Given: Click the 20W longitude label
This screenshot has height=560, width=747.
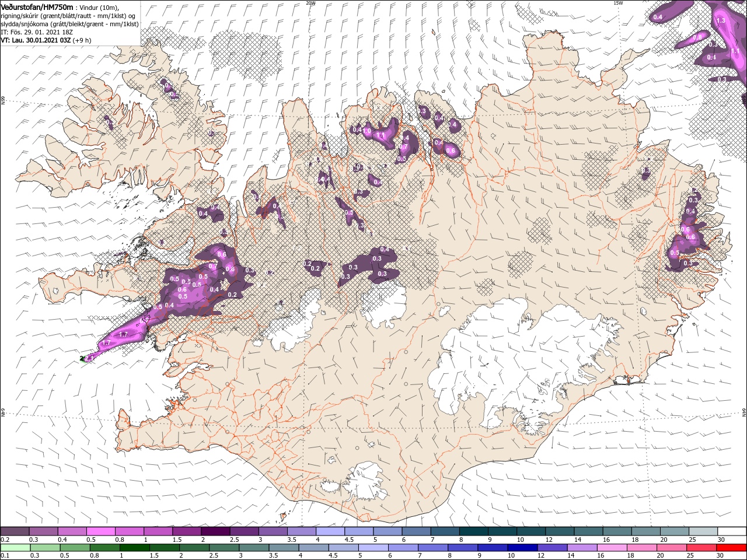Looking at the screenshot, I should click(310, 3).
